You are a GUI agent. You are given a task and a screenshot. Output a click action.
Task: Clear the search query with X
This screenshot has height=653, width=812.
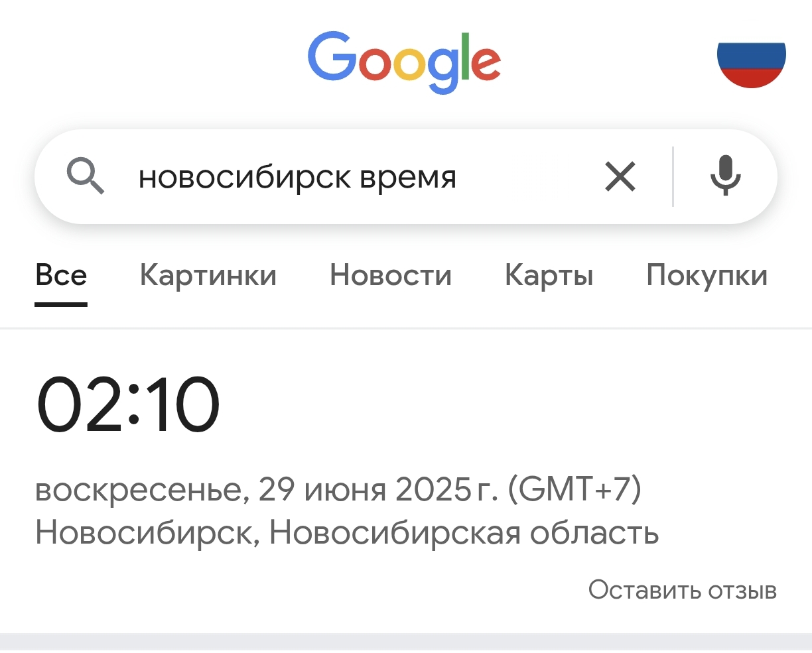tap(620, 177)
